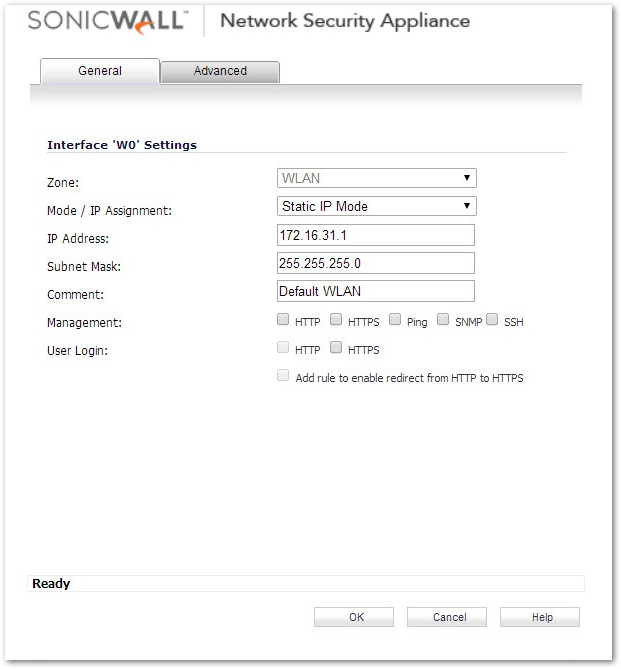Open Help for interface settings
Image resolution: width=621 pixels, height=669 pixels.
click(x=540, y=617)
